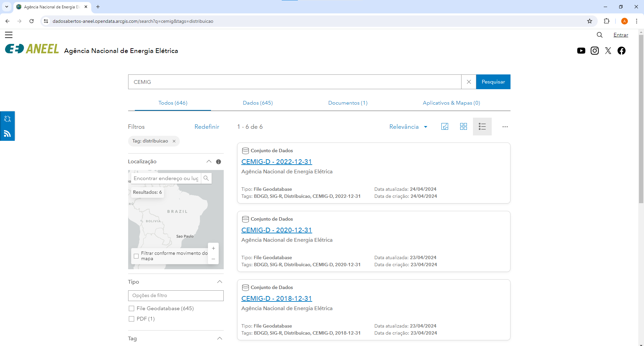Select the Aplicativos & Mapas (0) tab
This screenshot has height=346, width=644.
[451, 103]
